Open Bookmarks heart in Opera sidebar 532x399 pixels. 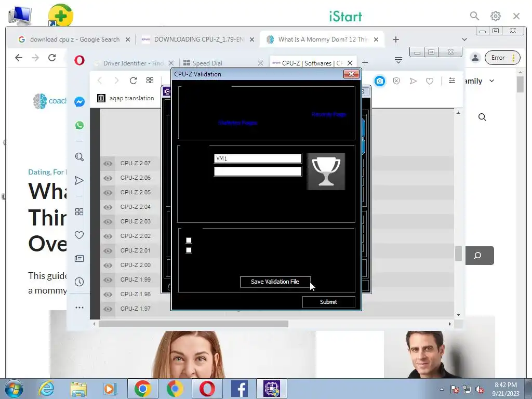[79, 235]
